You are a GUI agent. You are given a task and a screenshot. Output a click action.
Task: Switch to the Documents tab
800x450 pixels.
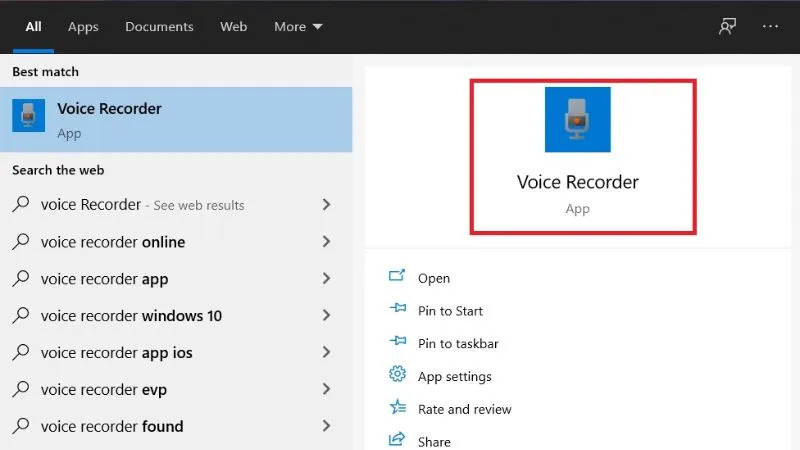point(158,27)
